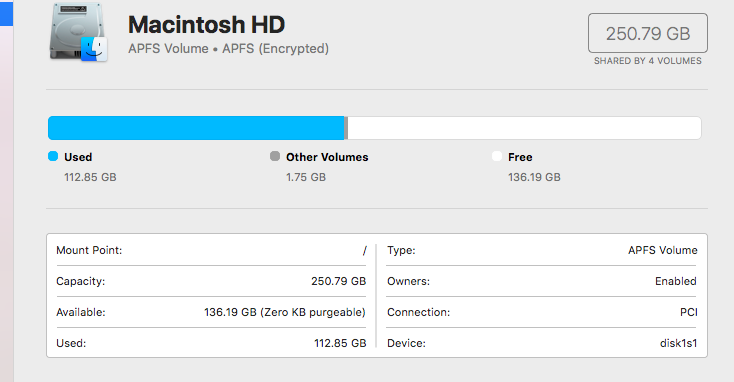Click the APFS Volume • APFS (Encrypted) subtitle
Viewport: 734px width, 382px height.
coord(228,49)
